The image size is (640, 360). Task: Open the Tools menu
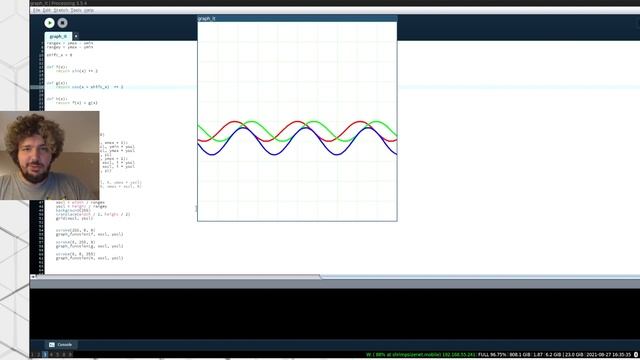point(76,10)
